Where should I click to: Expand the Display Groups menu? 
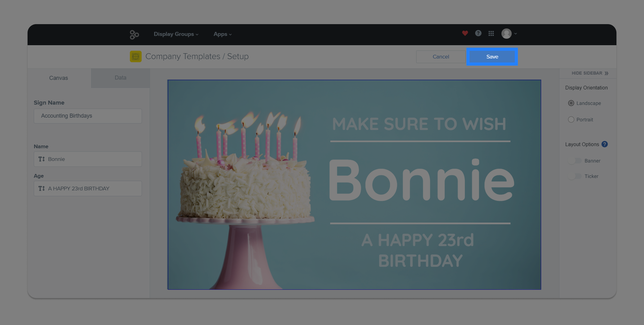[176, 34]
